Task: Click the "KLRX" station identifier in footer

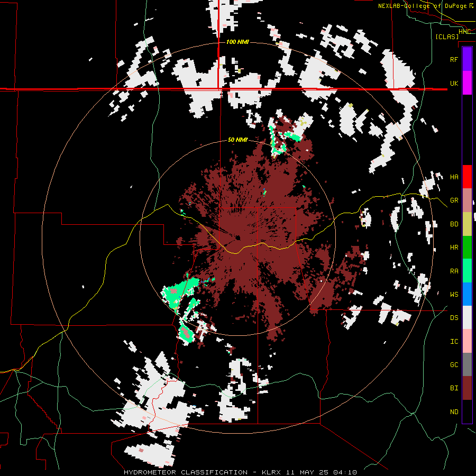Action: click(x=271, y=472)
